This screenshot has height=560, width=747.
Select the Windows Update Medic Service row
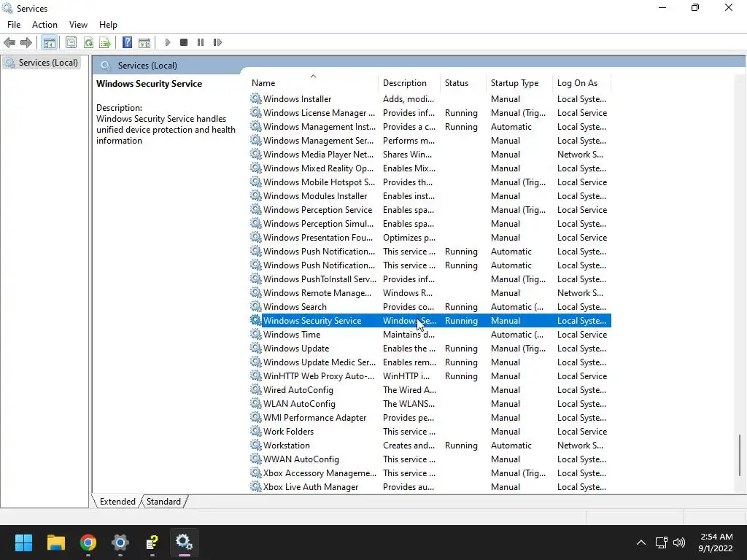pos(430,362)
